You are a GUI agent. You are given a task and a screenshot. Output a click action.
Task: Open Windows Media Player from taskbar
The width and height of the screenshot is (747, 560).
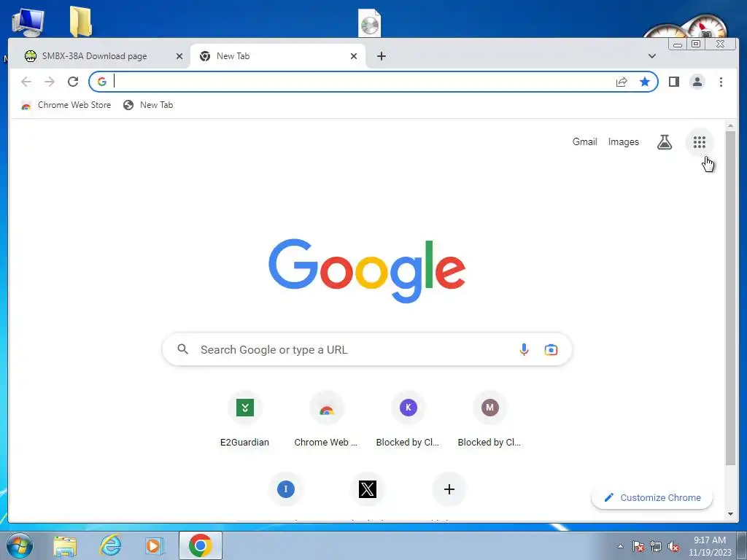[154, 545]
